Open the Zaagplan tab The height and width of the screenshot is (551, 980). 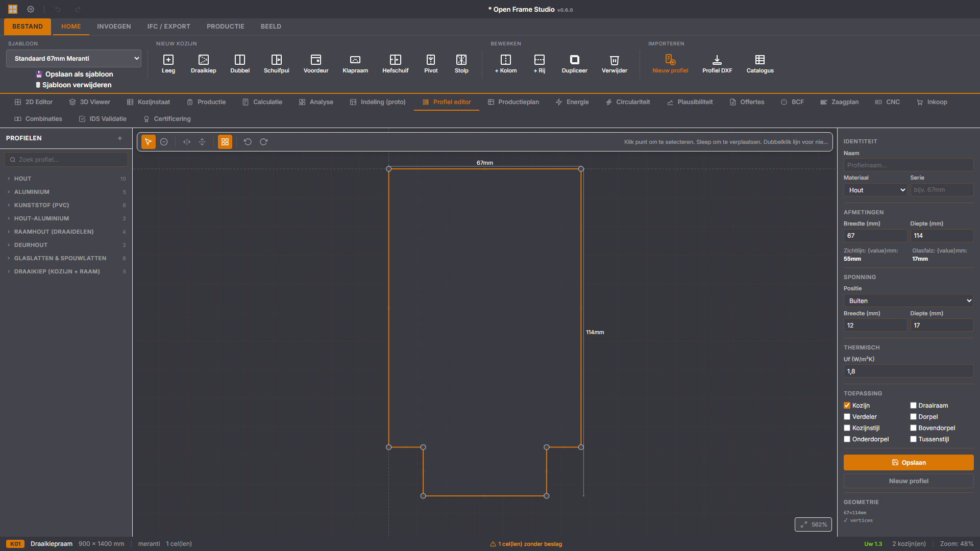tap(839, 102)
